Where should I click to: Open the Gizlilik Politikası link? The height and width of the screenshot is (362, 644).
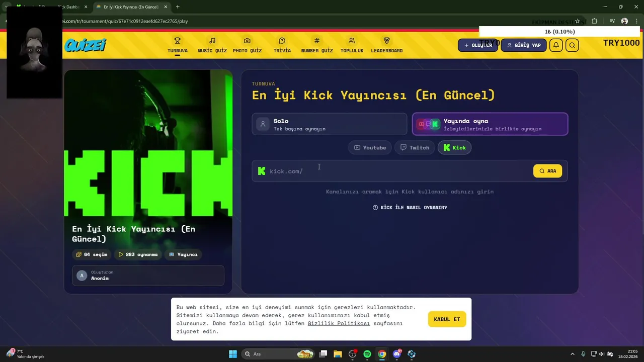339,323
